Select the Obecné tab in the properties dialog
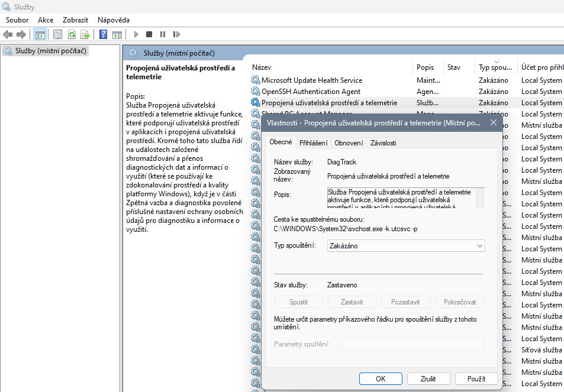The image size is (564, 392). tap(281, 142)
